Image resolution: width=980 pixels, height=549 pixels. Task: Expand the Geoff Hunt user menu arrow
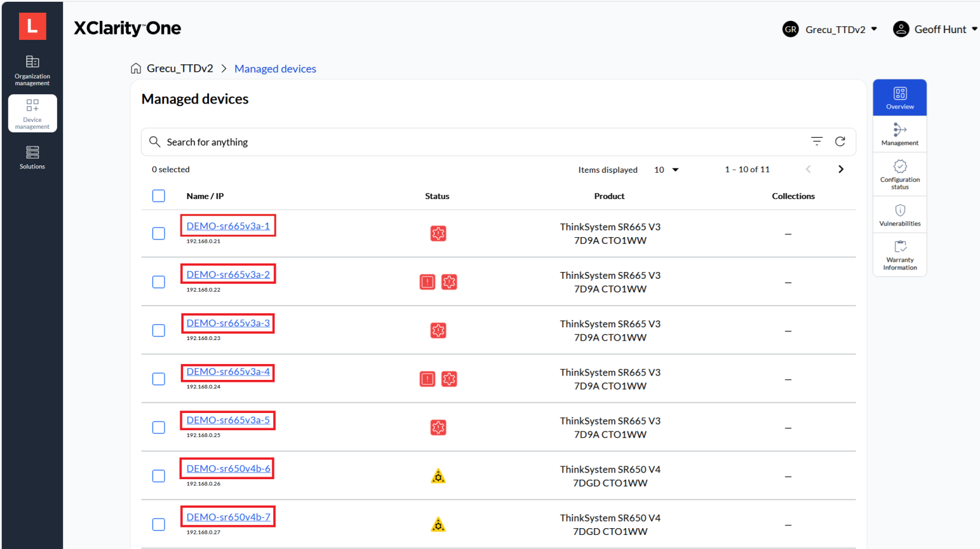[974, 29]
